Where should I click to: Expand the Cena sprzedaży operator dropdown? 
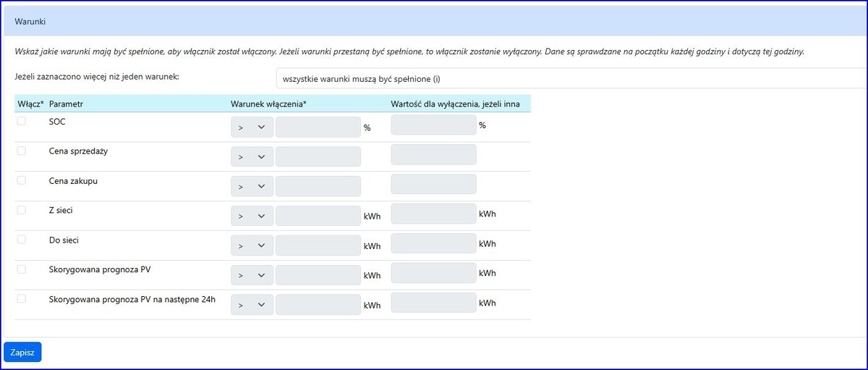[x=252, y=157]
